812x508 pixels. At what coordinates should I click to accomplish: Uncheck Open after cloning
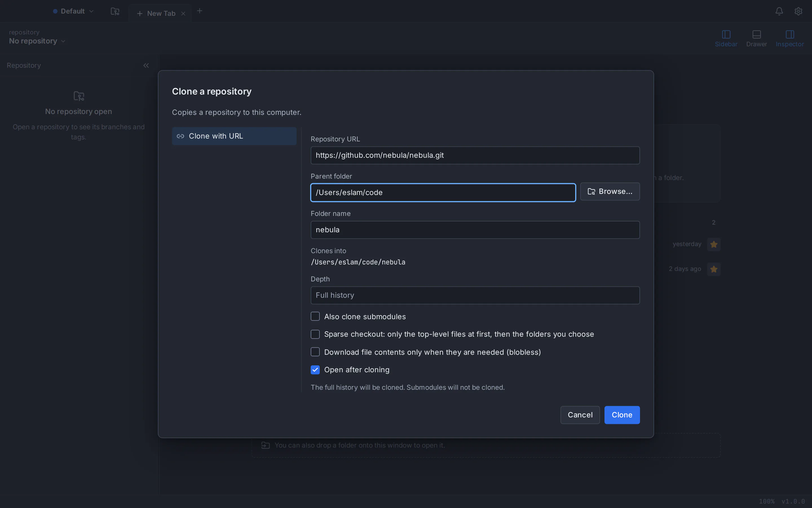(x=315, y=370)
